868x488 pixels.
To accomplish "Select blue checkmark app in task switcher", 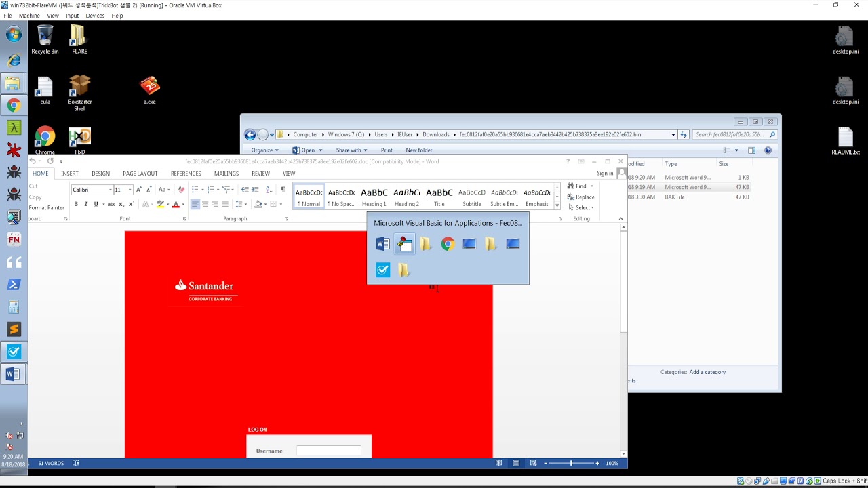I will pyautogui.click(x=383, y=270).
